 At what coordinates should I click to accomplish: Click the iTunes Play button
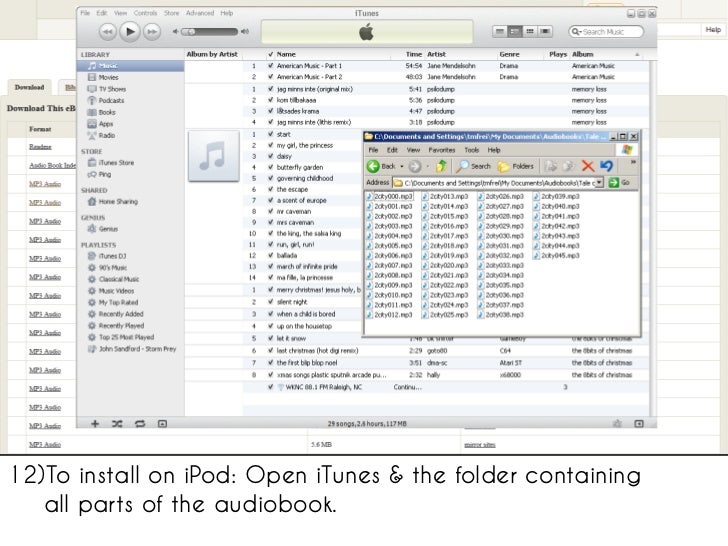coord(130,32)
